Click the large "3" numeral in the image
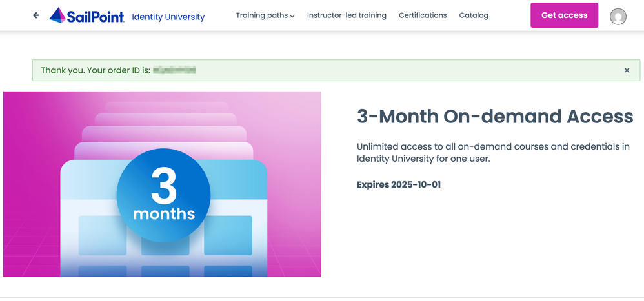The width and height of the screenshot is (644, 301). click(x=164, y=184)
